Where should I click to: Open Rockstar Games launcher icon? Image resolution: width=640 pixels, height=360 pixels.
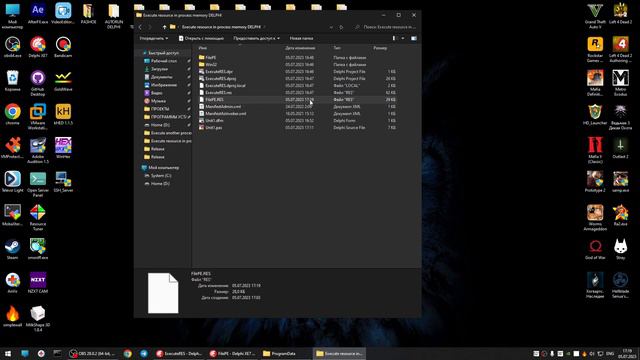pos(595,49)
